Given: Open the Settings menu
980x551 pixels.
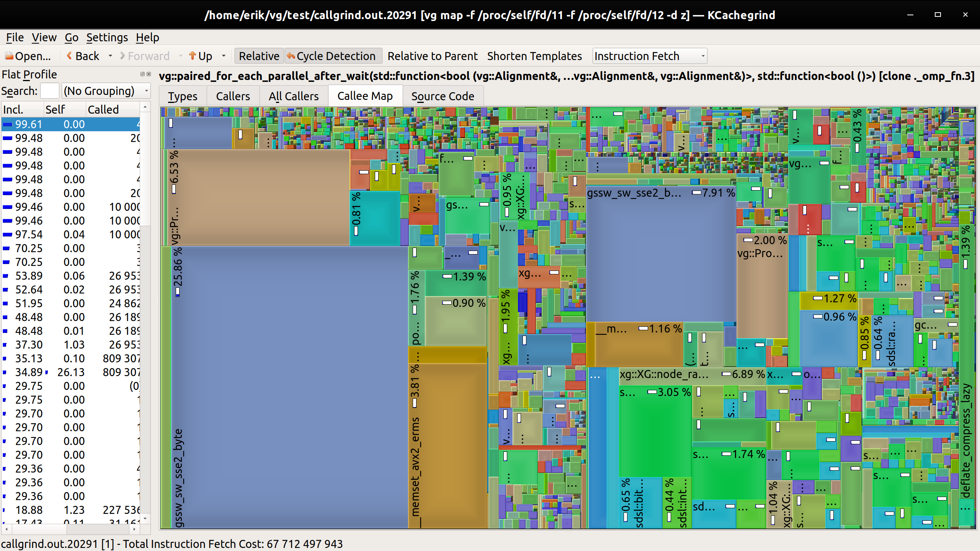Looking at the screenshot, I should 107,37.
